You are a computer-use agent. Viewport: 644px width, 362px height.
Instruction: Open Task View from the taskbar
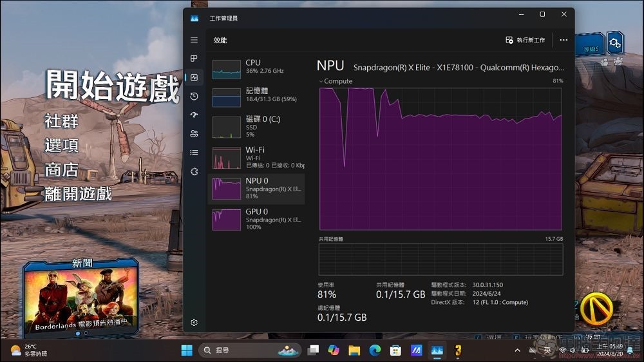click(x=314, y=350)
